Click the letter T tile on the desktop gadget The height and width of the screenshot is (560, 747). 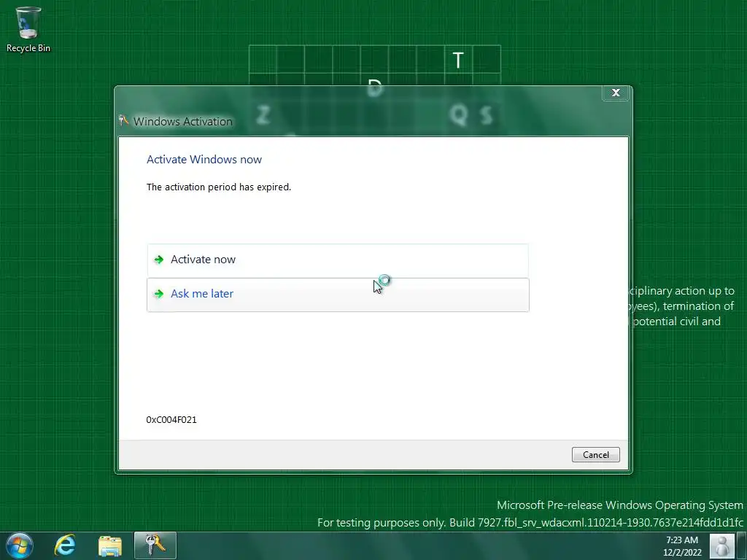click(x=458, y=60)
